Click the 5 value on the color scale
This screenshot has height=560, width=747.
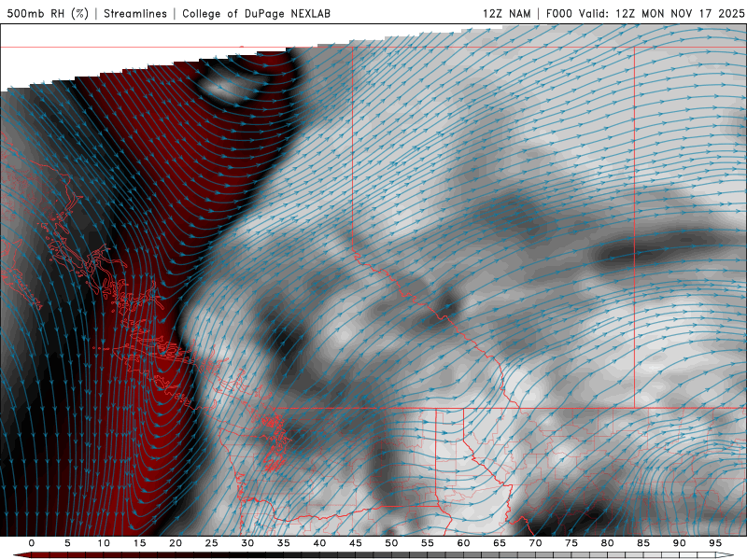point(67,543)
